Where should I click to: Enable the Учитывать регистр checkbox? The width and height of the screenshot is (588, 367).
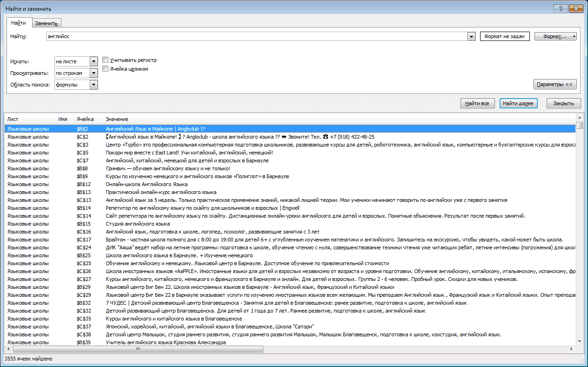pos(106,60)
